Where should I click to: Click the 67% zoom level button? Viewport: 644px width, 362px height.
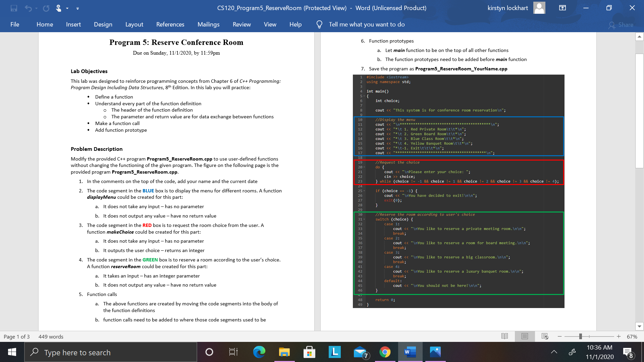click(632, 337)
